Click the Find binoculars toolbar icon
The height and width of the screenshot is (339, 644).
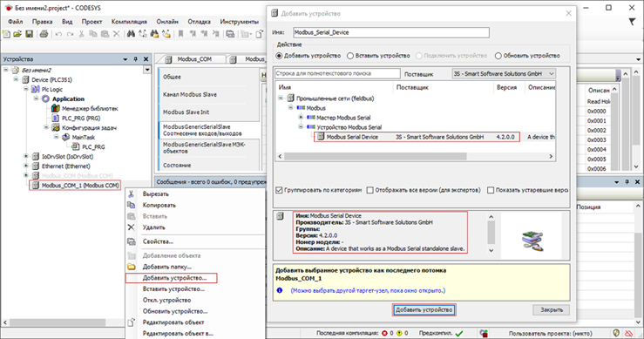click(x=131, y=34)
